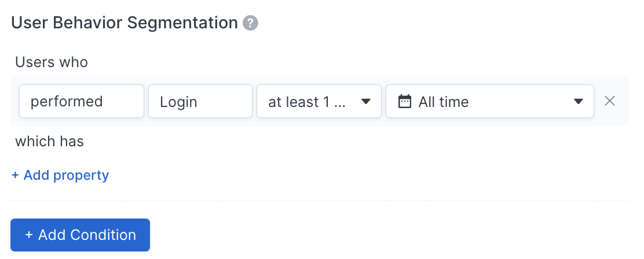Screen dimensions: 644x259
Task: Click the 'which has' label
Action: tap(49, 142)
